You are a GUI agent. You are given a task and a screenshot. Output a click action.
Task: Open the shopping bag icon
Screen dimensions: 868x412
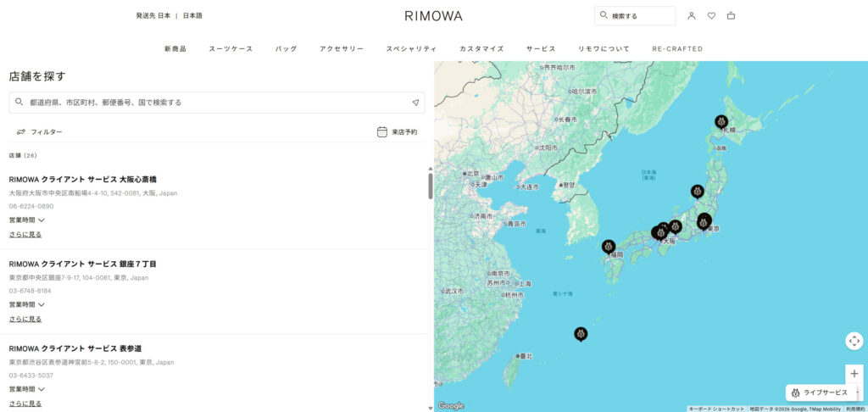coord(731,16)
